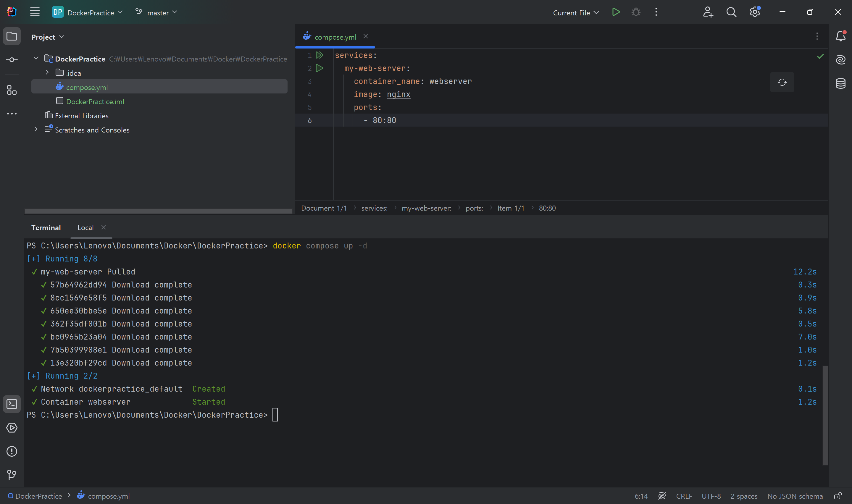
Task: Toggle read-only lock icon in status bar
Action: click(x=838, y=496)
